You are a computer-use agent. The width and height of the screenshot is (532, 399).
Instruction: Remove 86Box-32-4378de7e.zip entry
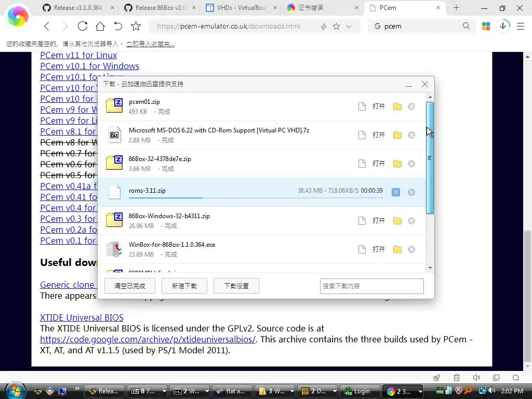coord(411,164)
